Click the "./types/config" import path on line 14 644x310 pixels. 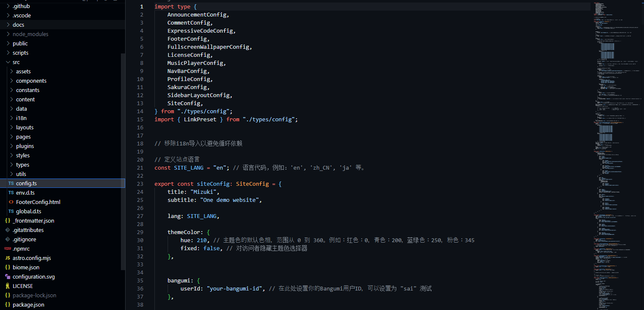(x=205, y=111)
